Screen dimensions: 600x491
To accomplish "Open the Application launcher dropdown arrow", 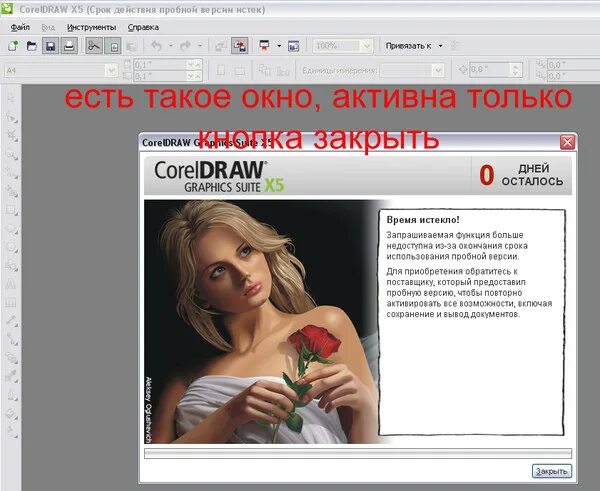I will [x=279, y=46].
